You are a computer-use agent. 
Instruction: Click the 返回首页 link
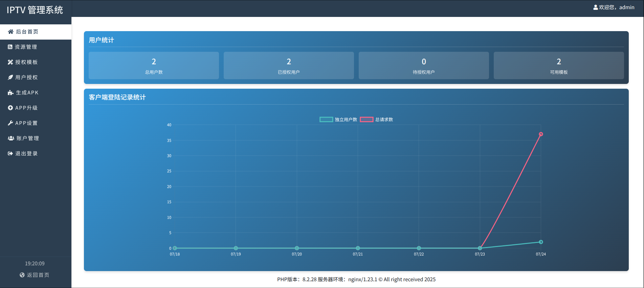pos(38,275)
